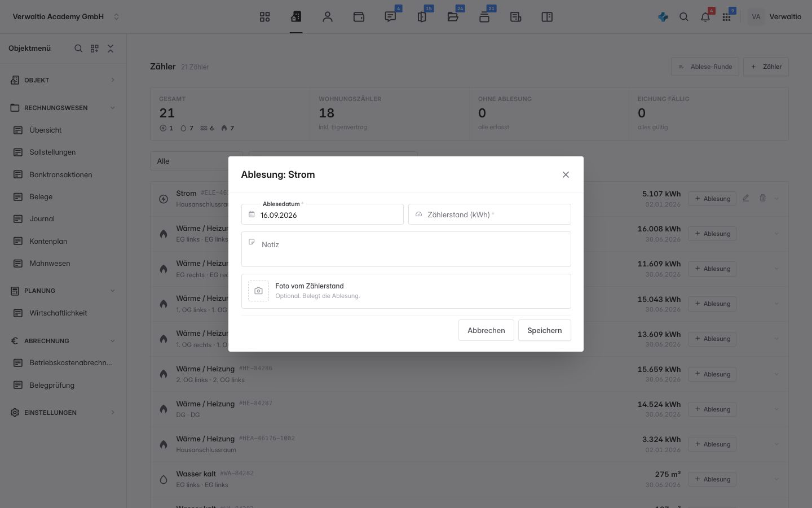This screenshot has height=508, width=812.
Task: Collapse the Objektmenü sidebar sections
Action: point(111,49)
